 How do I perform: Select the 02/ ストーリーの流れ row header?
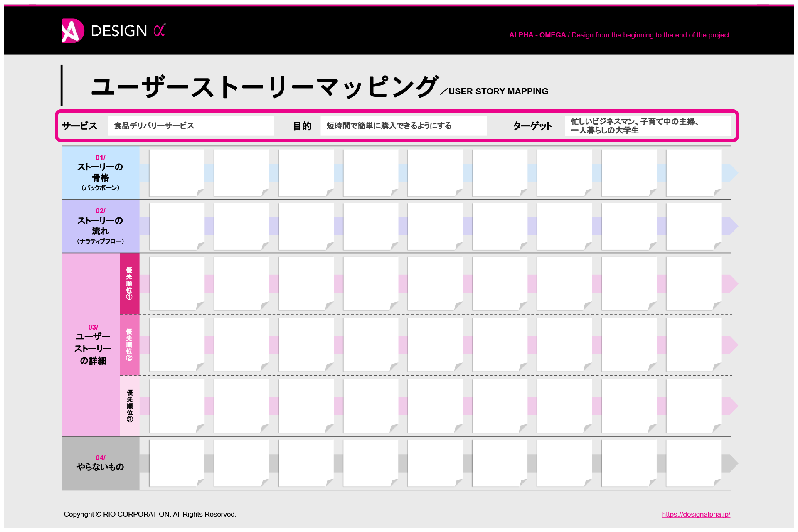click(100, 227)
